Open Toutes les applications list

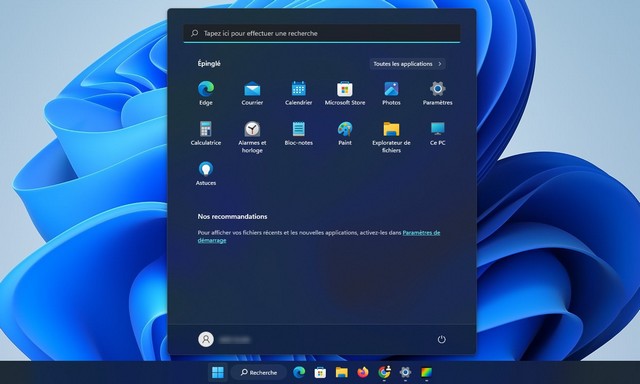pos(407,64)
